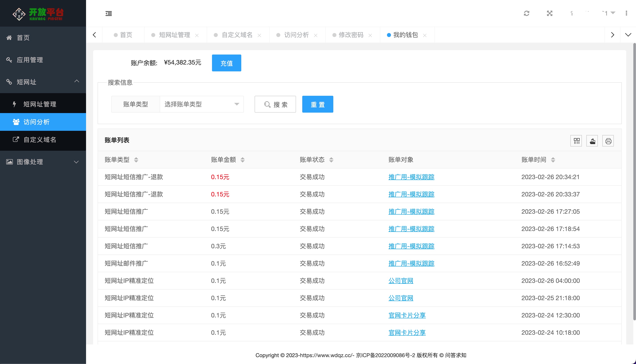Screen dimensions: 636x364
Task: Click the refresh icon in top bar
Action: coord(526,14)
